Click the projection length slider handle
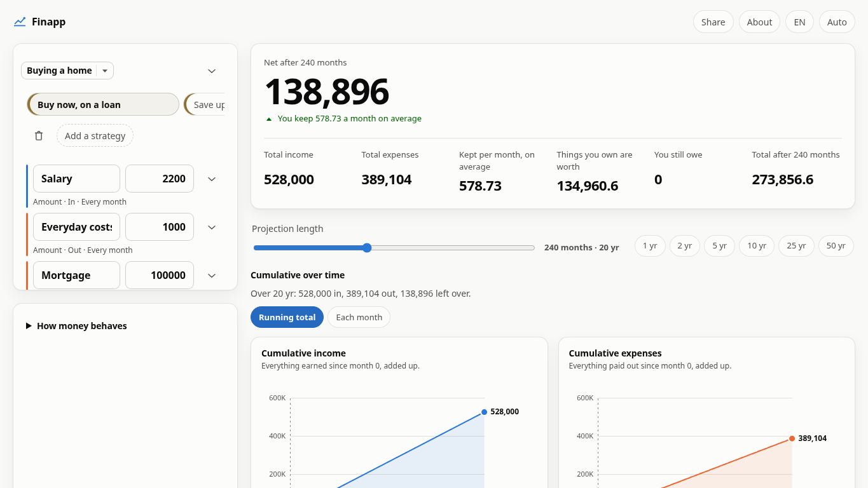Screen dimensions: 868x488 [367, 248]
